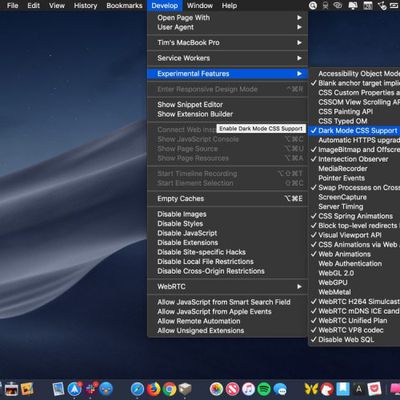Uncheck ImageBitmap and Offscreen feature
The image size is (400, 400).
(354, 150)
